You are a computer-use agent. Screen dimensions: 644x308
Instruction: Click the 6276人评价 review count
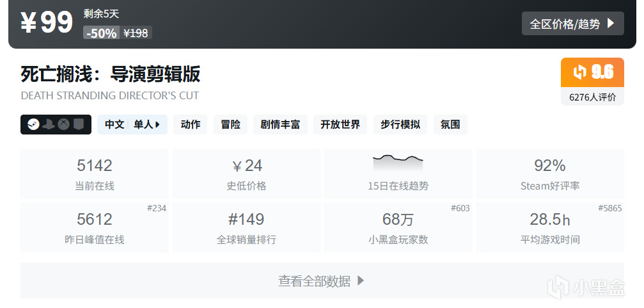[x=592, y=97]
